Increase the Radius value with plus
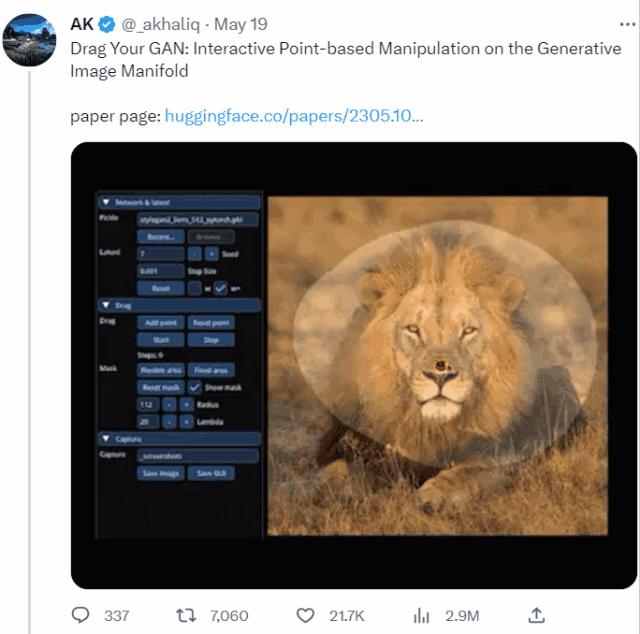Viewport: 640px width, 634px height. pyautogui.click(x=186, y=405)
